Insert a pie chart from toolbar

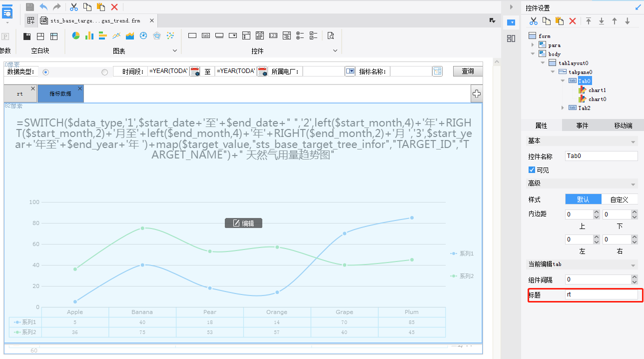tap(76, 35)
